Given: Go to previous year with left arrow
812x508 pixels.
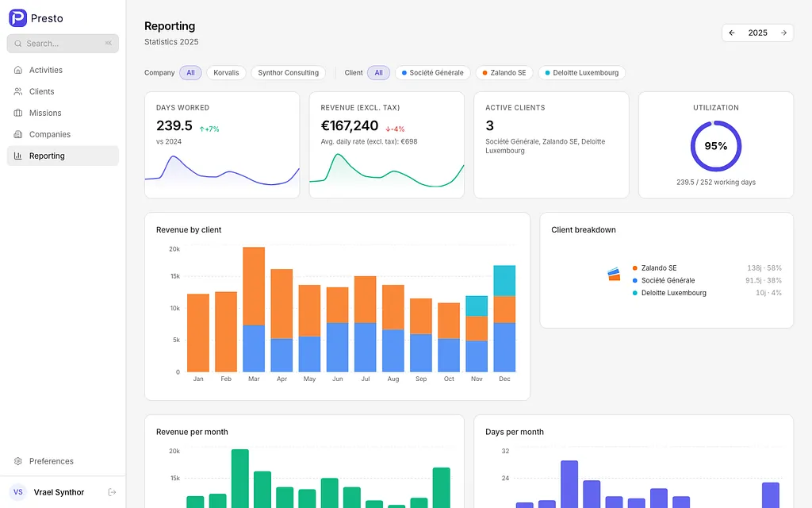Looking at the screenshot, I should pos(732,33).
